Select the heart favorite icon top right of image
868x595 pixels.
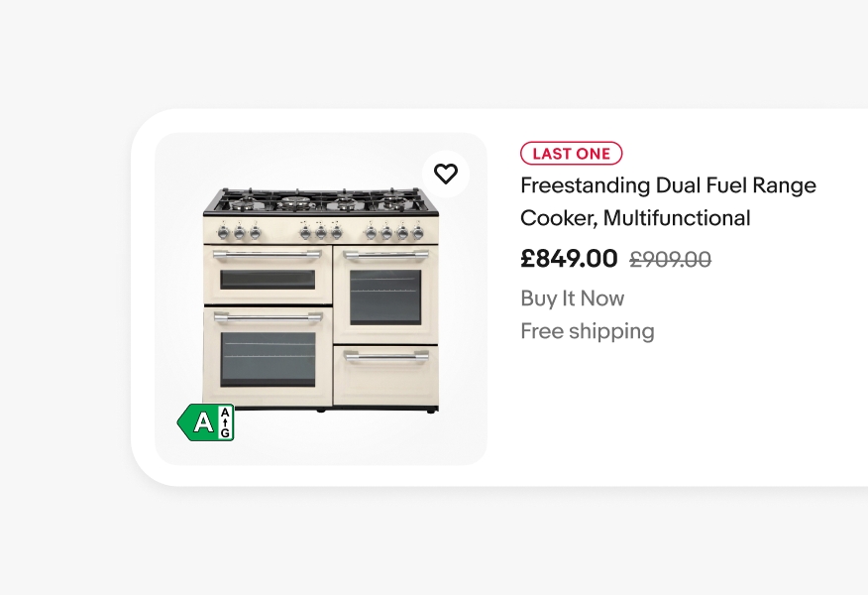tap(446, 174)
